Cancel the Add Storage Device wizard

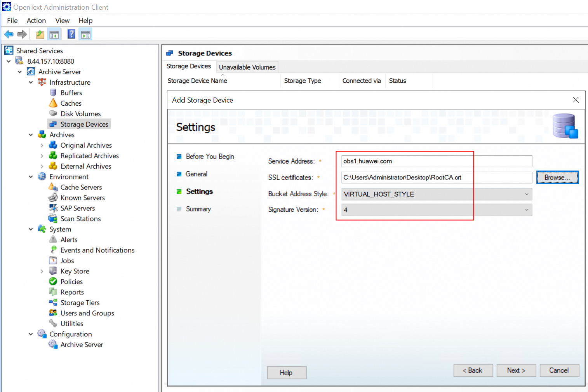559,371
